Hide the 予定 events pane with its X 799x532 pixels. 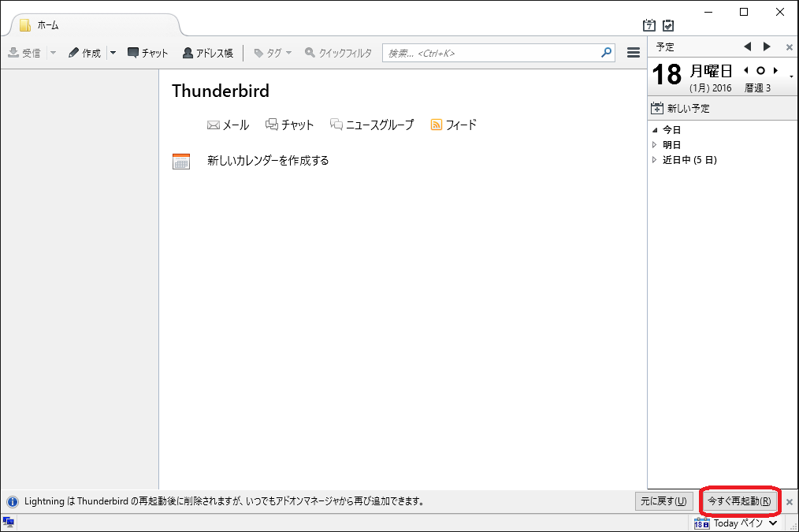789,47
